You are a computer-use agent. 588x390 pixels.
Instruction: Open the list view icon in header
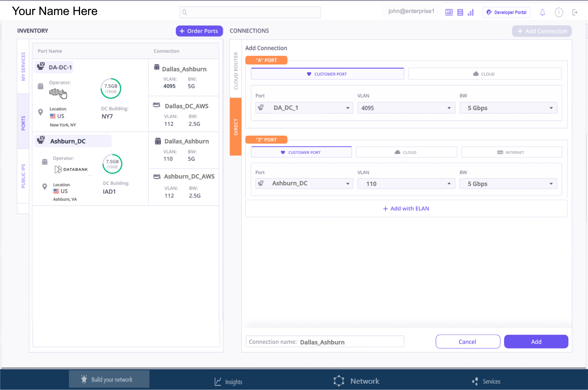coord(460,12)
